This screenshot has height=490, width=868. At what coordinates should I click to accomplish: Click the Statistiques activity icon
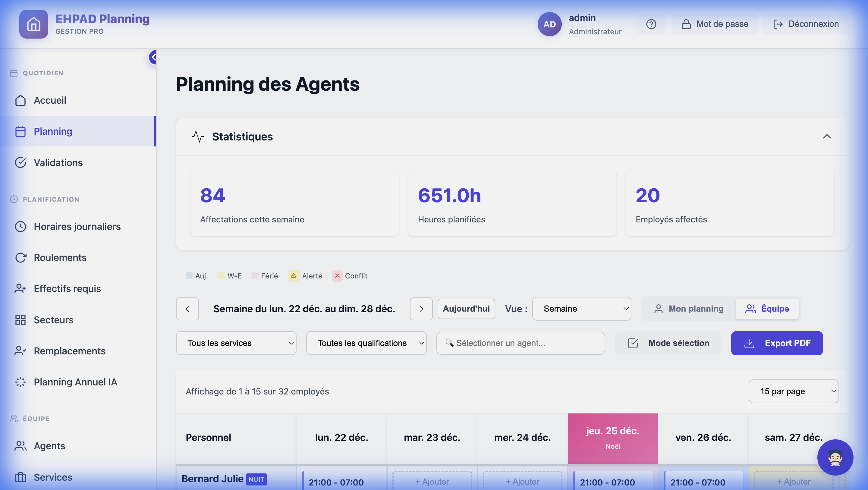click(198, 137)
